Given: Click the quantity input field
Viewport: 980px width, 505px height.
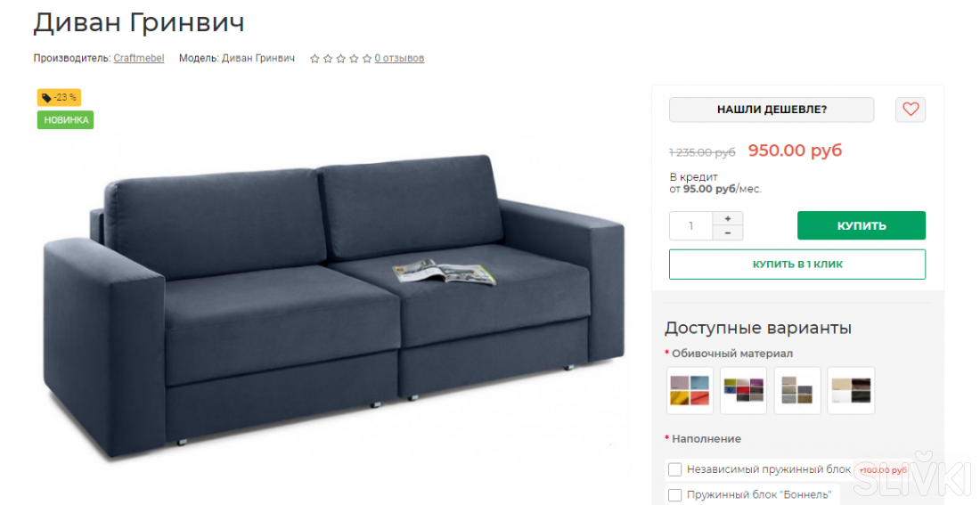Looking at the screenshot, I should tap(691, 226).
